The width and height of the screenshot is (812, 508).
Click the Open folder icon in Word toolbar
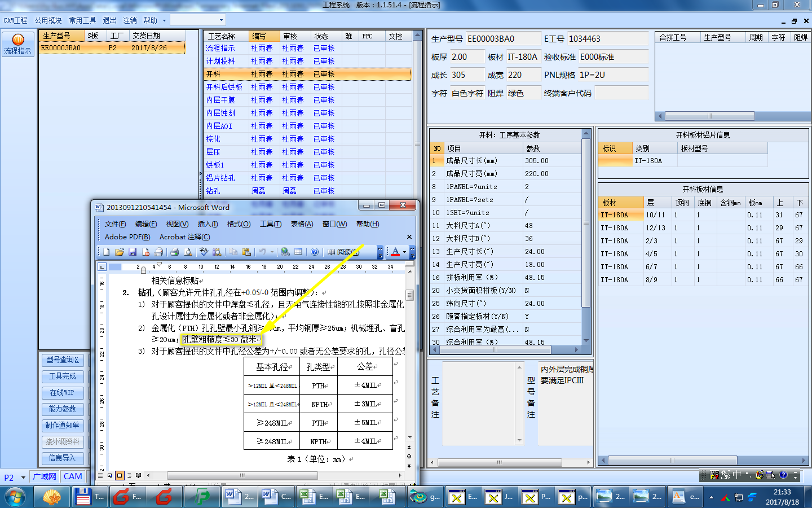pos(119,252)
